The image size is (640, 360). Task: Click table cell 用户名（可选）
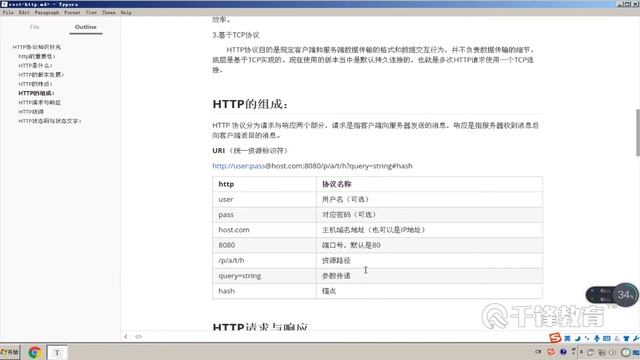click(429, 199)
